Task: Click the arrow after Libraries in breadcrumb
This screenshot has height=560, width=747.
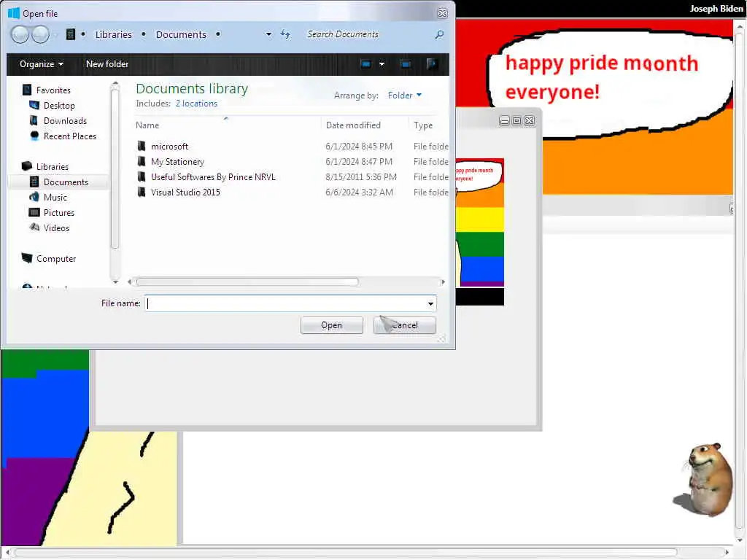Action: [144, 34]
